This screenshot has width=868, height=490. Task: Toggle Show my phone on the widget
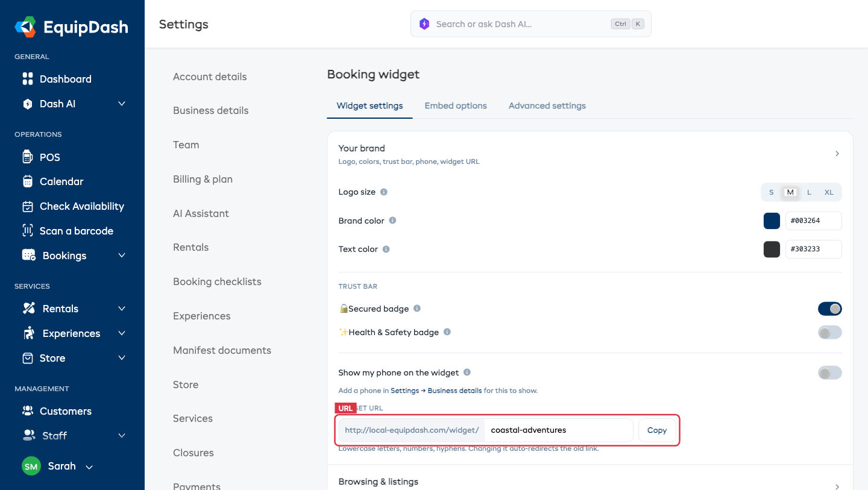pos(829,372)
